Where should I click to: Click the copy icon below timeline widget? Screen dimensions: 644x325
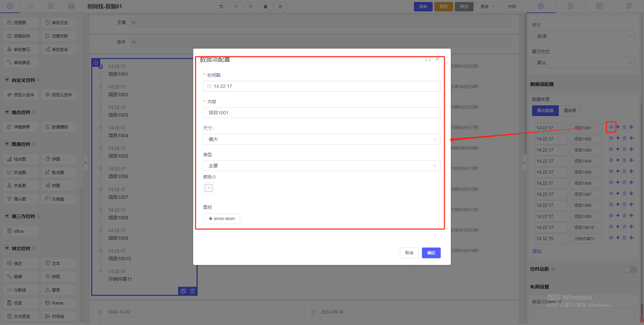[183, 291]
